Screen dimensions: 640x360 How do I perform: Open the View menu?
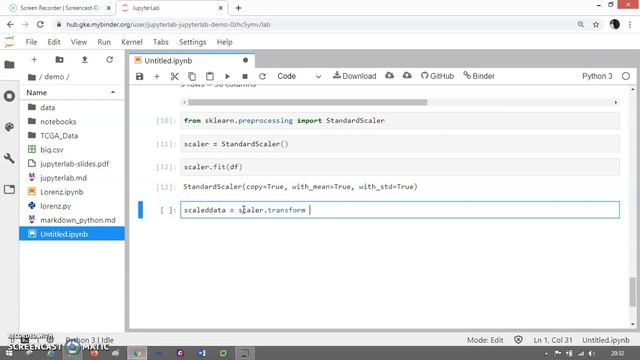[x=79, y=42]
